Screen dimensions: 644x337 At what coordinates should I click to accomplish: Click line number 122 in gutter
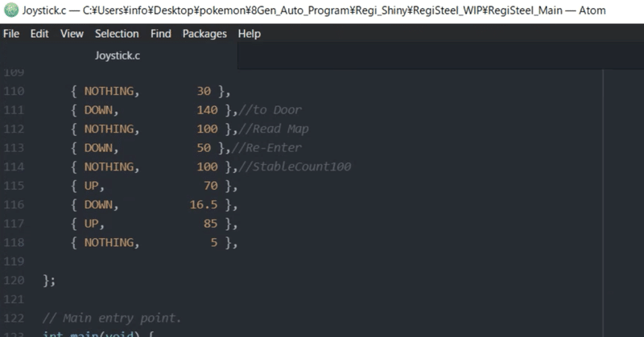pos(14,319)
